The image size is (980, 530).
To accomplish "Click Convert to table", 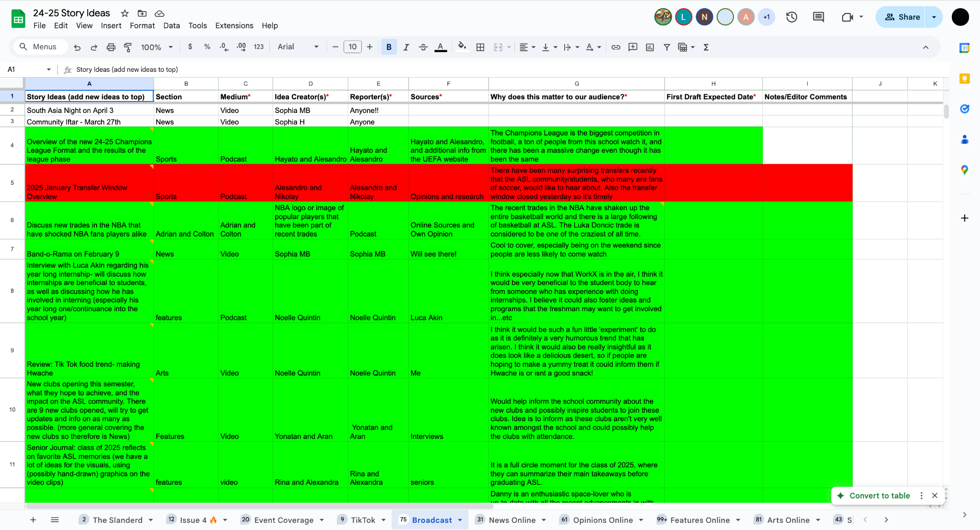I will tap(879, 496).
